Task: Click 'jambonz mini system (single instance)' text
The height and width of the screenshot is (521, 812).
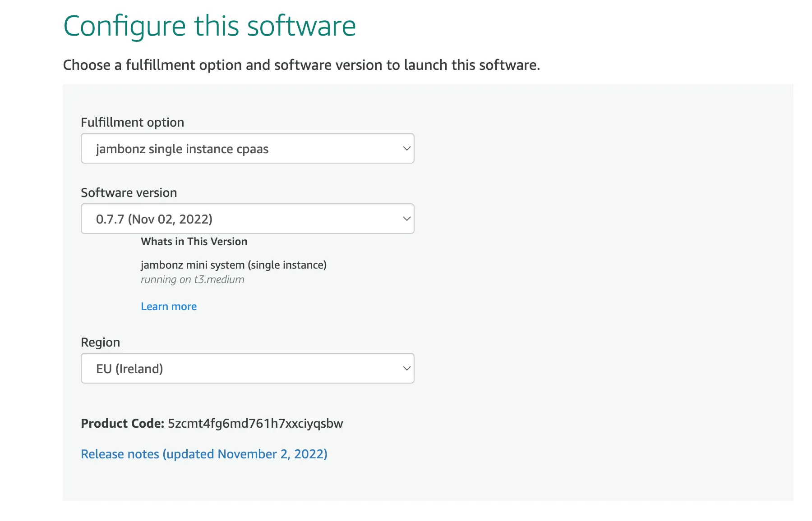Action: click(x=234, y=265)
